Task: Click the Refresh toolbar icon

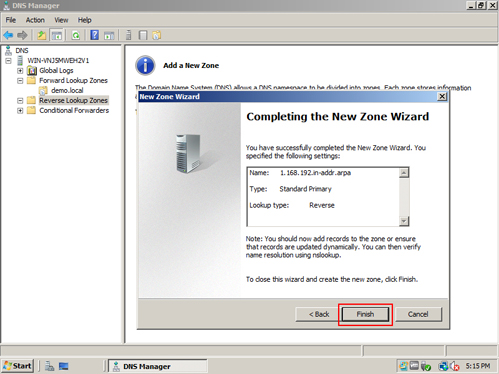Action: click(76, 35)
